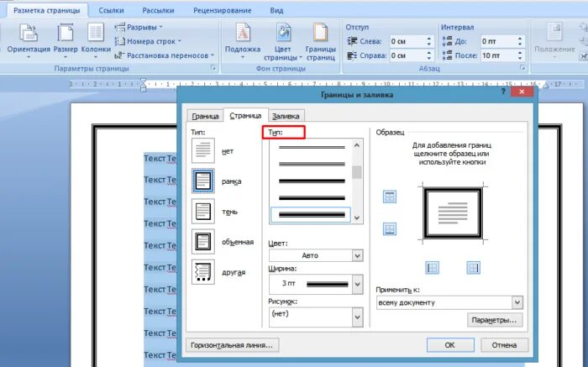Open the Ссылки ribbon tab

(x=112, y=10)
